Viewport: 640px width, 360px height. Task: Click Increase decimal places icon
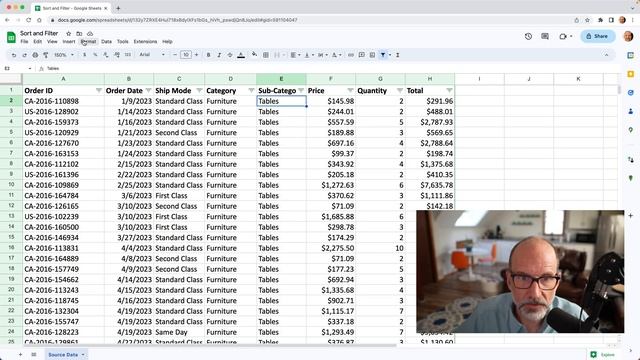point(117,55)
